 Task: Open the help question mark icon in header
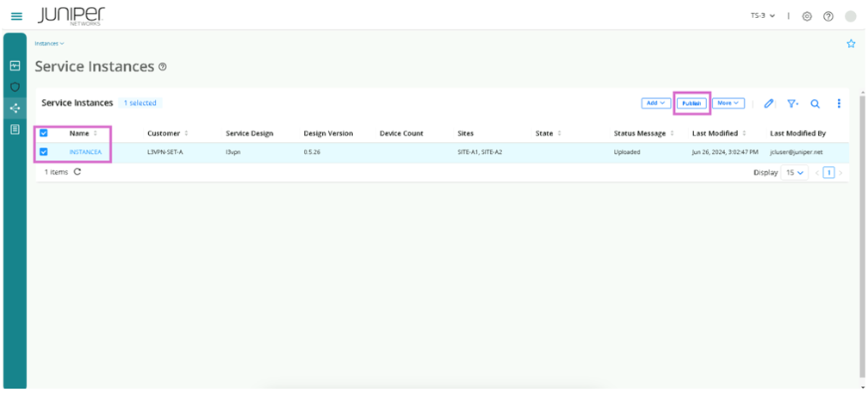[x=828, y=16]
